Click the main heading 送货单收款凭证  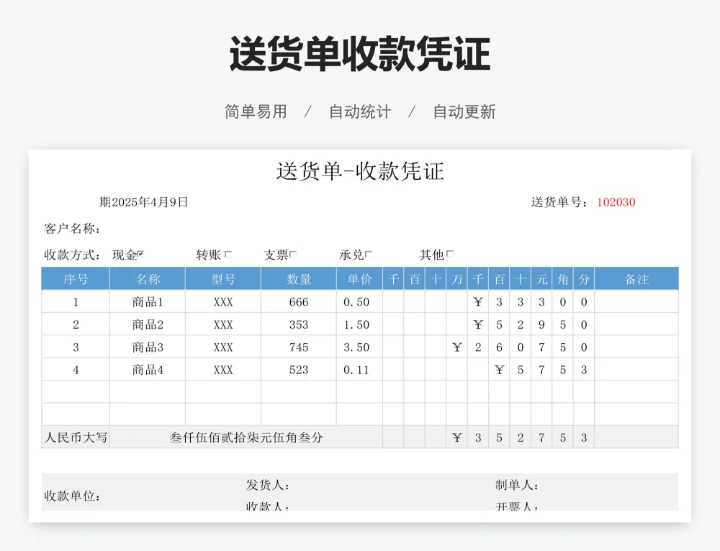(360, 54)
